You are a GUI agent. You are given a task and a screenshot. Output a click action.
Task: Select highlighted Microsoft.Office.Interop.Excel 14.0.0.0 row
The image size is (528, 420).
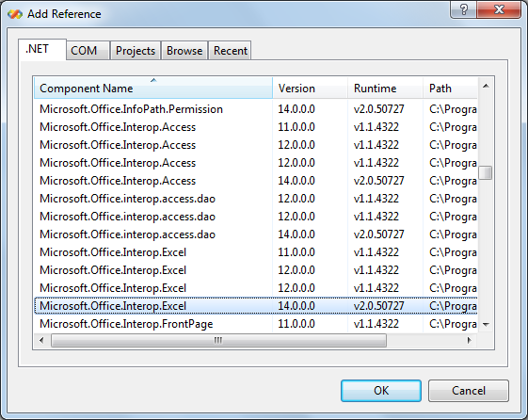pos(256,306)
